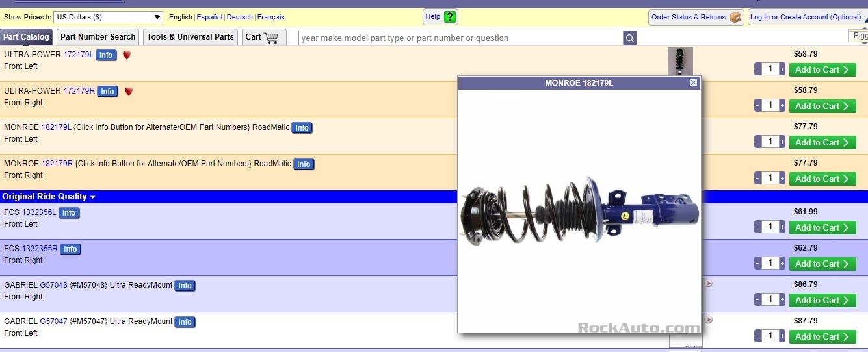Open part number link 172179L
Image resolution: width=868 pixels, height=352 pixels.
pyautogui.click(x=79, y=55)
